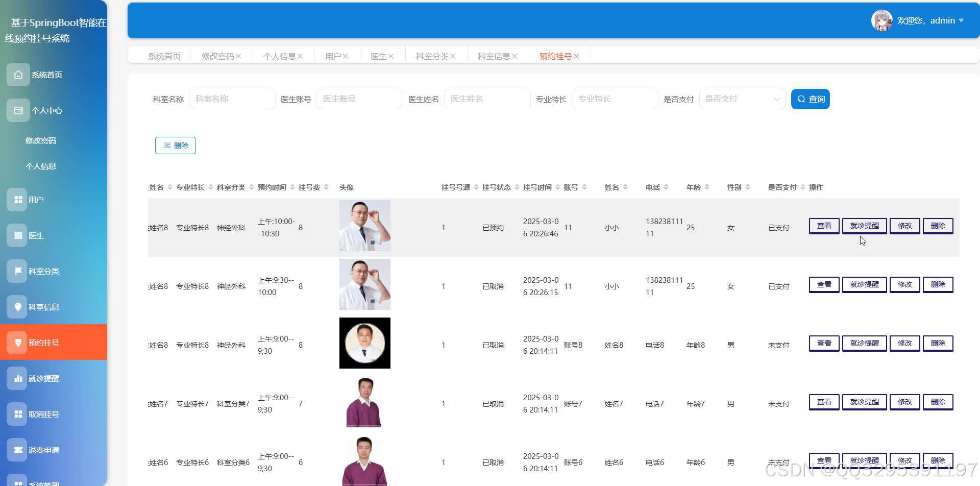Select the 个人中心 sidebar icon

pos(18,110)
